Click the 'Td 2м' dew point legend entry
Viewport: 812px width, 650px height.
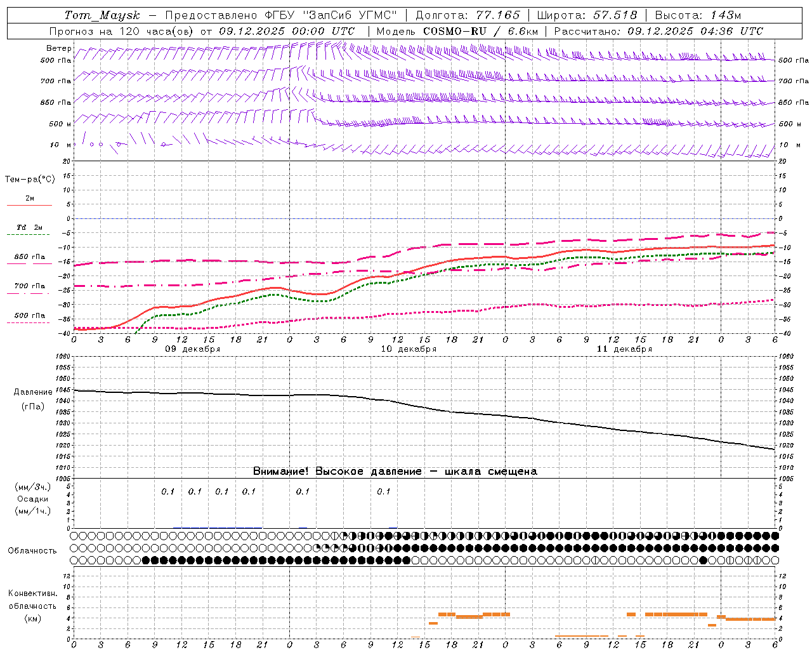pyautogui.click(x=30, y=227)
